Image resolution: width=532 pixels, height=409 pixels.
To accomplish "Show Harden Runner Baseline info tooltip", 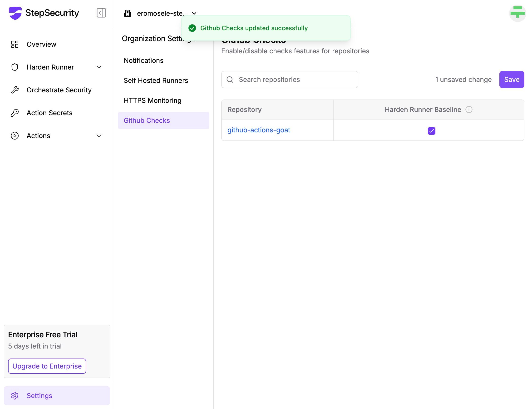I will pos(469,110).
